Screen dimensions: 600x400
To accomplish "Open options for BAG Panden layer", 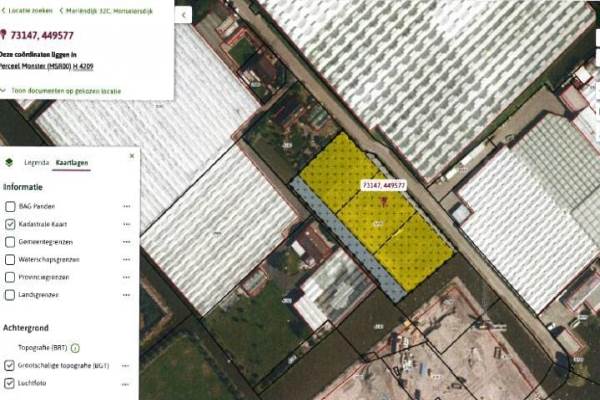I will [127, 206].
